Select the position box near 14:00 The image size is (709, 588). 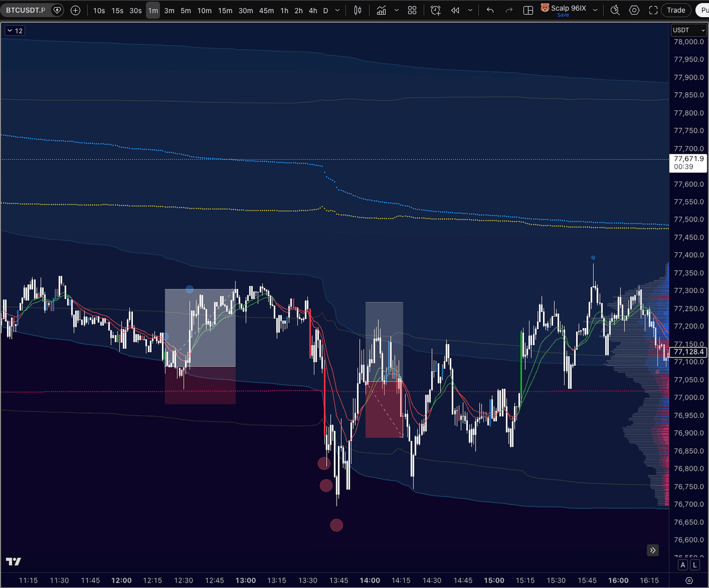tap(384, 369)
